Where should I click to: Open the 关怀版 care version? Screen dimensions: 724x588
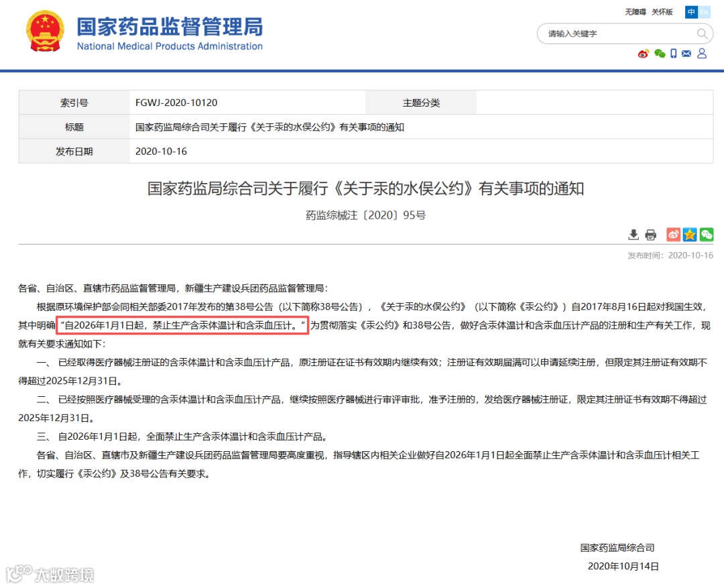point(662,11)
